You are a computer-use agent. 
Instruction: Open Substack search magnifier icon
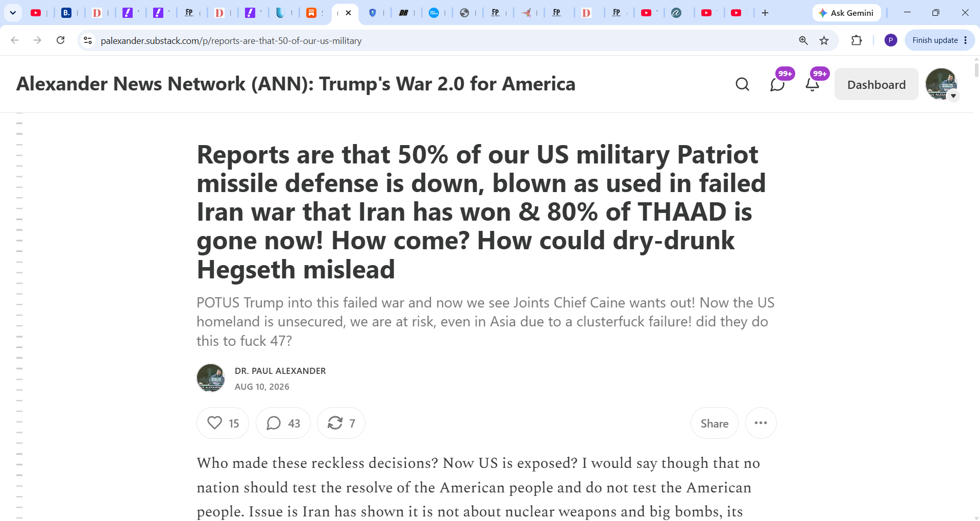pos(743,84)
